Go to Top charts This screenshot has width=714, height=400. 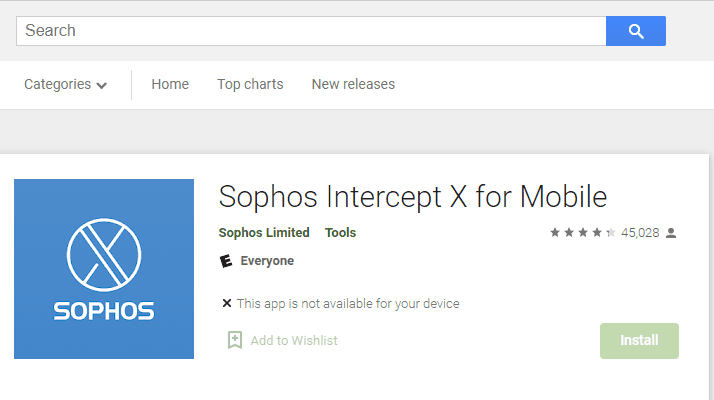[x=250, y=84]
